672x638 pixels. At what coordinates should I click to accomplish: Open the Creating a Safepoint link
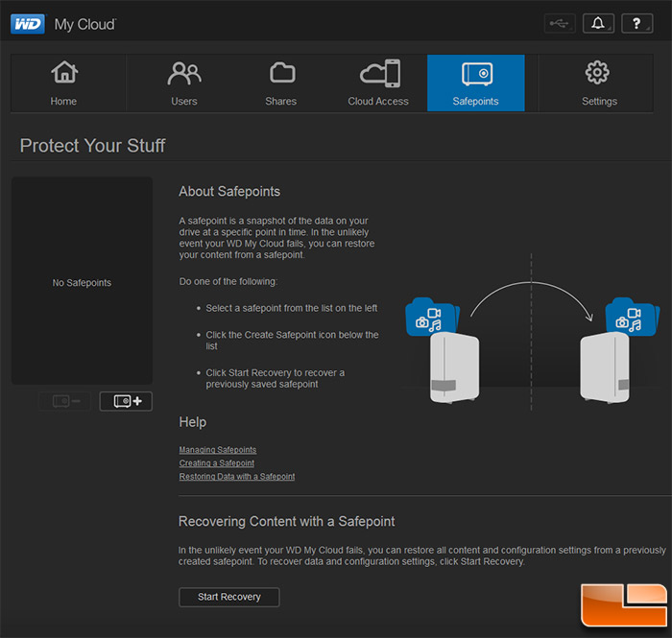(217, 462)
